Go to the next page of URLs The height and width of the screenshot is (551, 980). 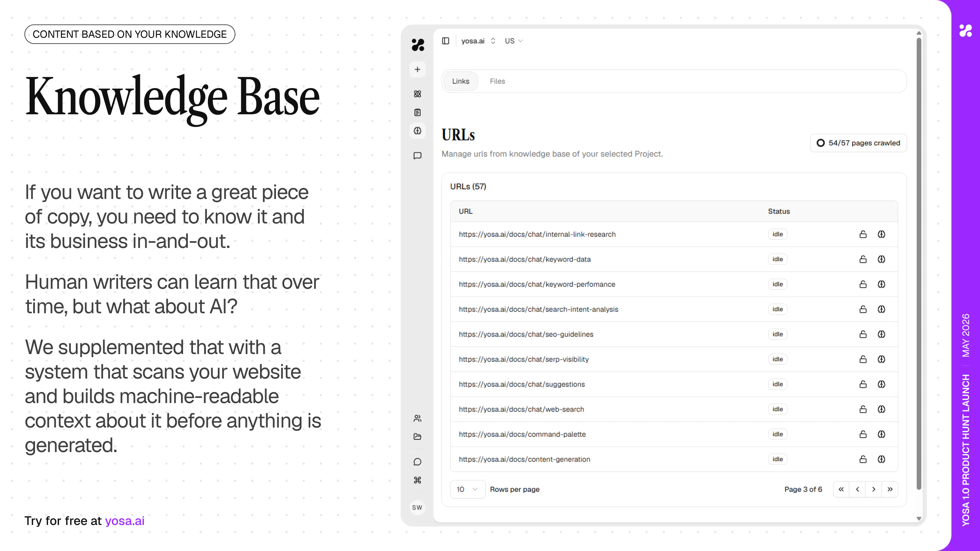[x=873, y=489]
